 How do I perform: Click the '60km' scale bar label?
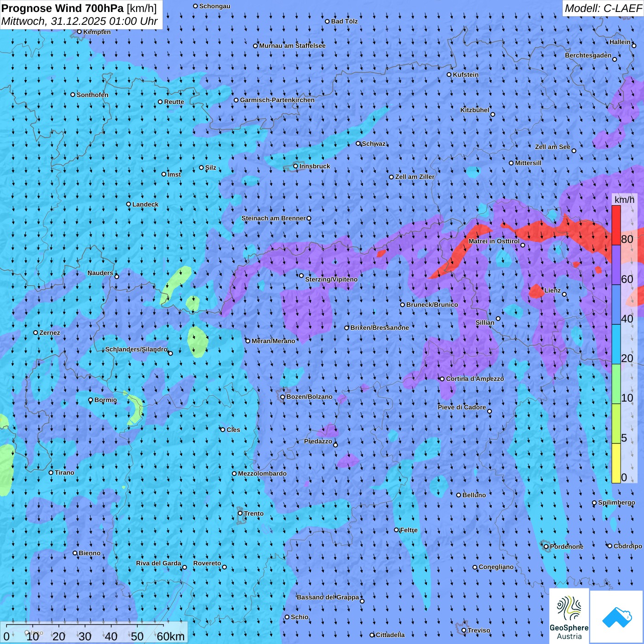click(x=171, y=636)
